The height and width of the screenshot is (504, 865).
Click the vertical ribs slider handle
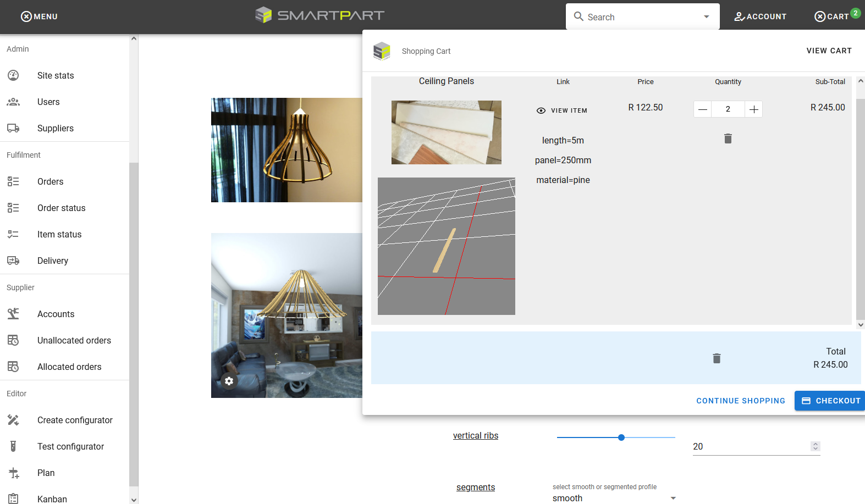coord(621,437)
